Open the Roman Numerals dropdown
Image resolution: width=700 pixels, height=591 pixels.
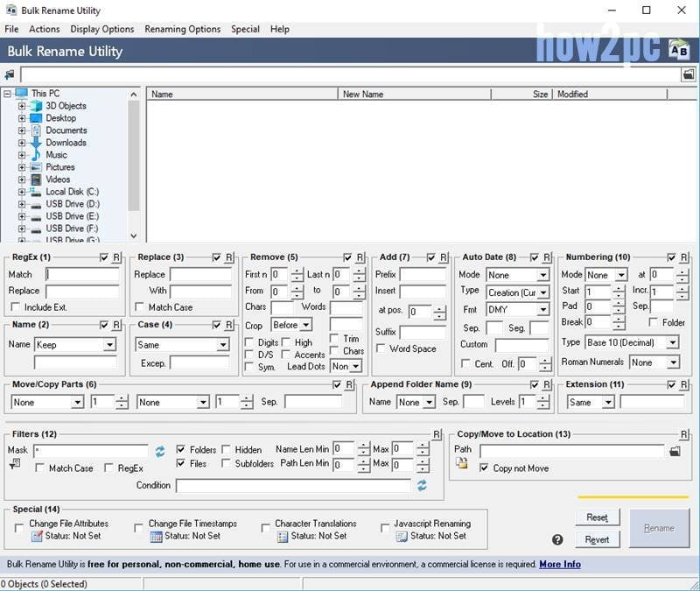[x=654, y=362]
